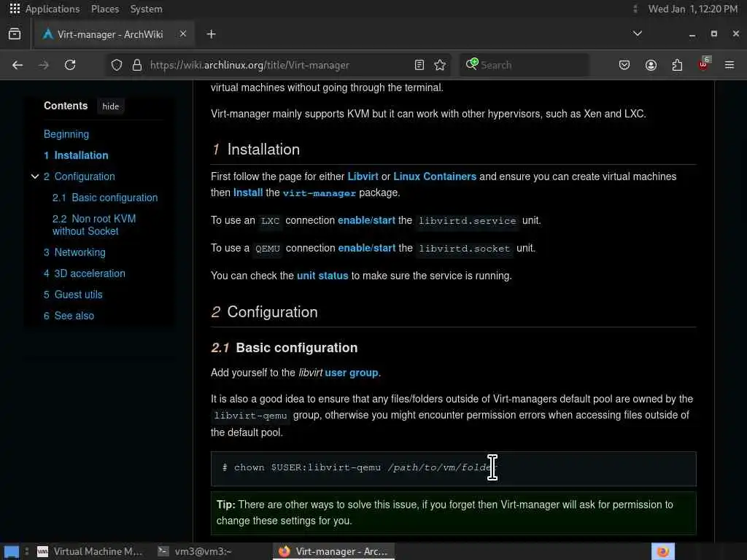
Task: Hide the Contents sidebar
Action: pos(111,106)
